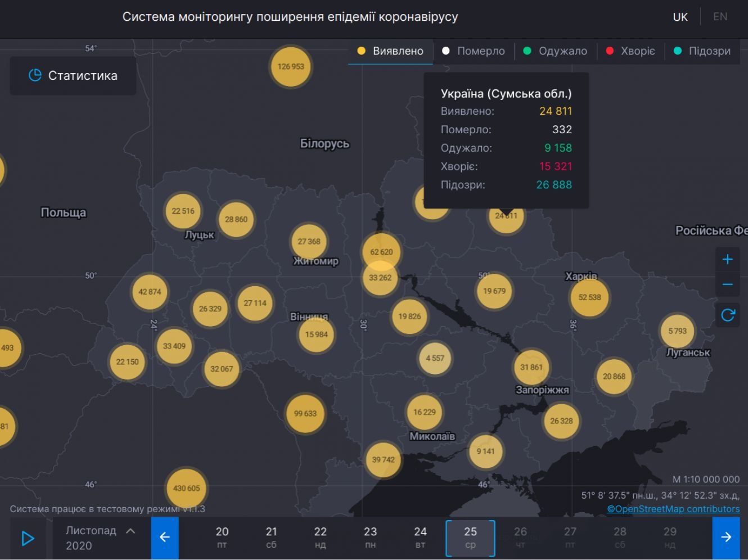Switch language to EN
Screen dimensions: 748x560
point(720,17)
